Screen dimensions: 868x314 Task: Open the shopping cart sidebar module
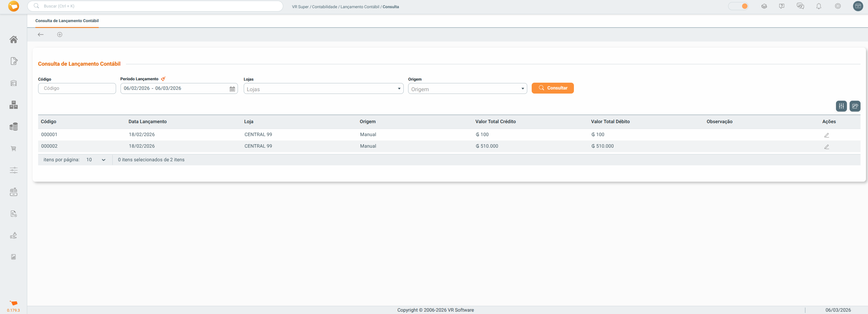coord(14,149)
